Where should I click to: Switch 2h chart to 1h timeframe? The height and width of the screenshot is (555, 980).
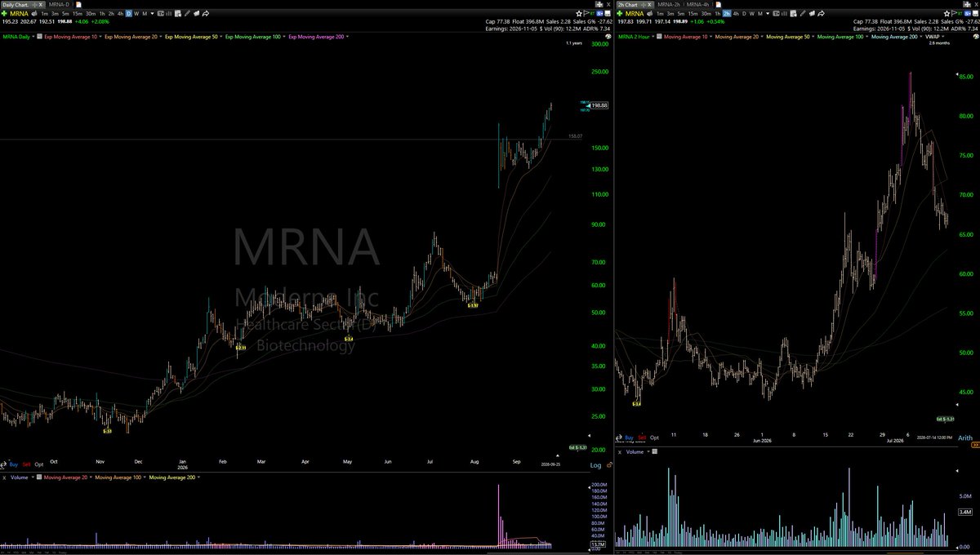[x=718, y=14]
